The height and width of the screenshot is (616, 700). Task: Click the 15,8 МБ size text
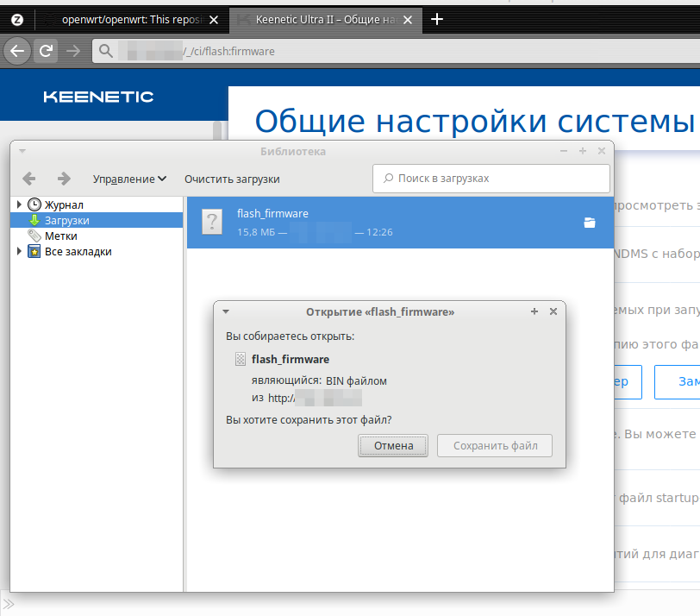256,232
